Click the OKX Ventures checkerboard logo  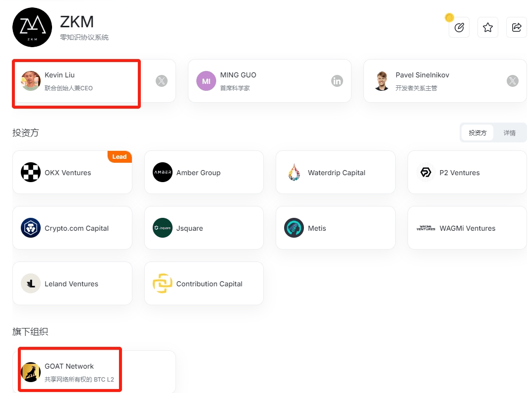coord(31,172)
